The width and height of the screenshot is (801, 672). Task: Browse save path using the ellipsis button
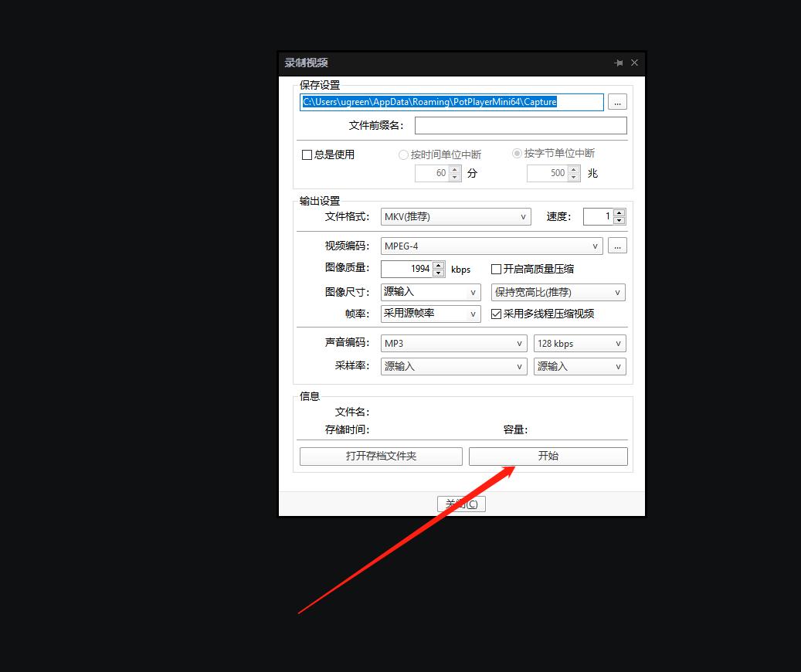(616, 101)
